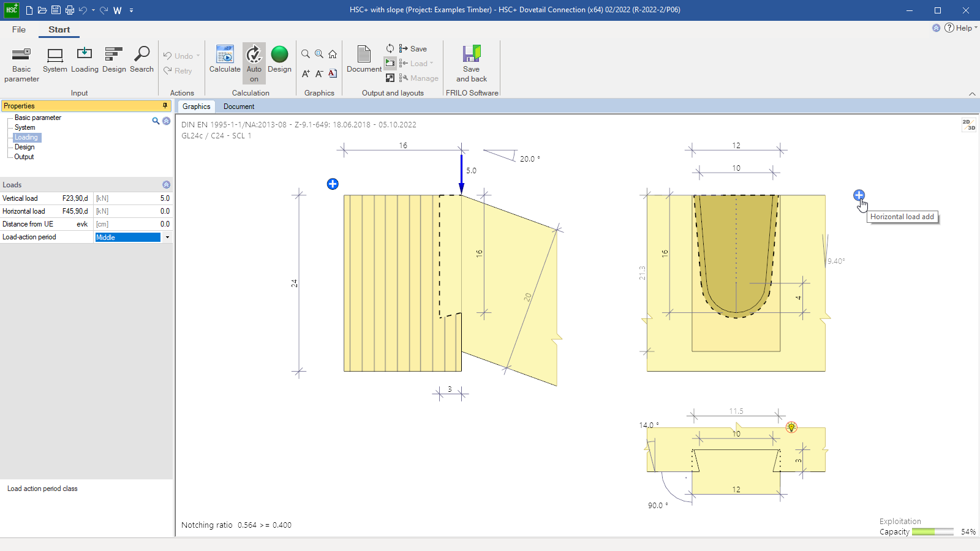The height and width of the screenshot is (551, 980).
Task: Open quick access toolbar customization arrow
Action: (x=132, y=10)
